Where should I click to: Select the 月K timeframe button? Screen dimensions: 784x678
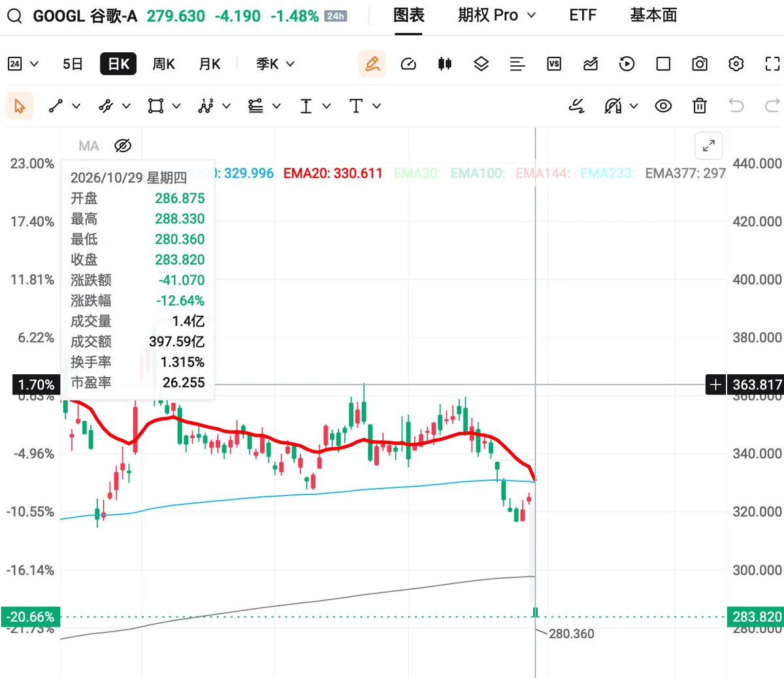(x=210, y=64)
